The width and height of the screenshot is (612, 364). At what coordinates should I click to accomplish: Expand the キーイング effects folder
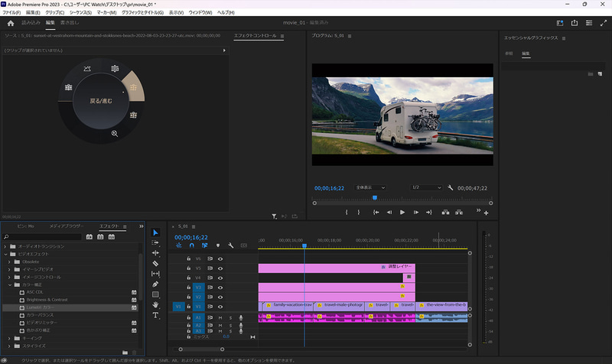[x=9, y=337]
